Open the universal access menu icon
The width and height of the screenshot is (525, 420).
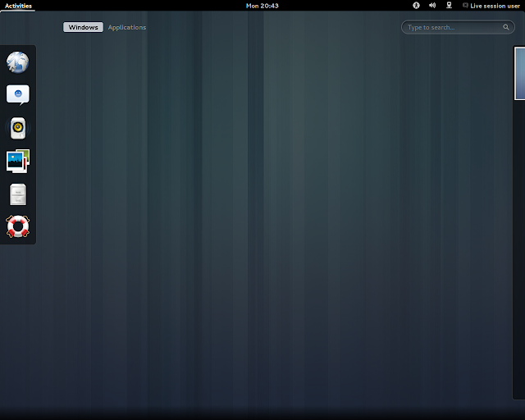tap(416, 6)
